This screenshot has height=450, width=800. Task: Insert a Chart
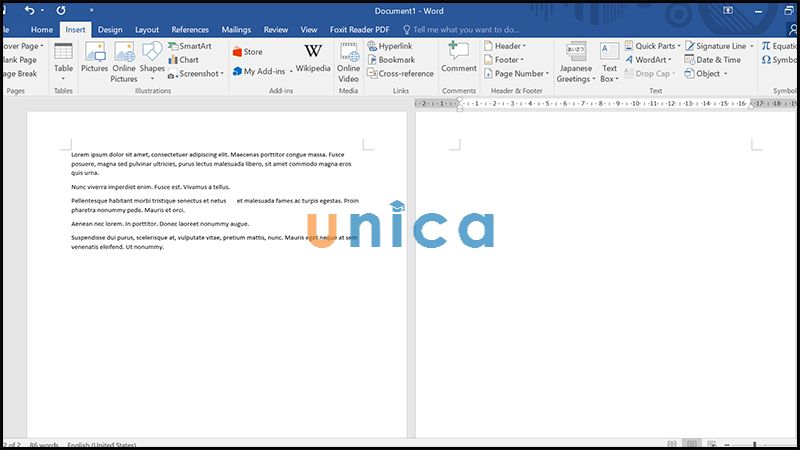[184, 60]
